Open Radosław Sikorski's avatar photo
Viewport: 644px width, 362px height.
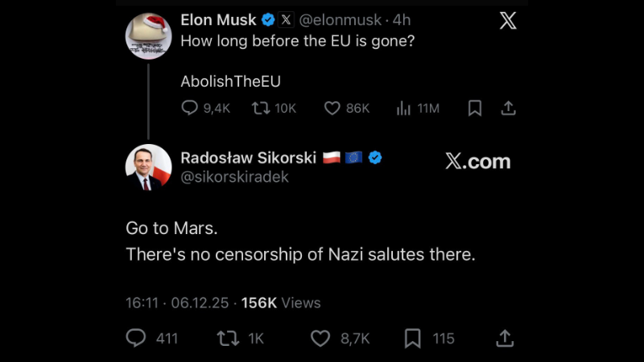click(149, 168)
